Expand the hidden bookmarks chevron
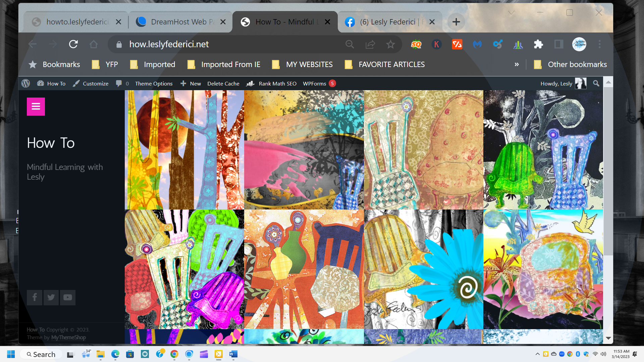Viewport: 644px width, 362px height. pos(517,64)
